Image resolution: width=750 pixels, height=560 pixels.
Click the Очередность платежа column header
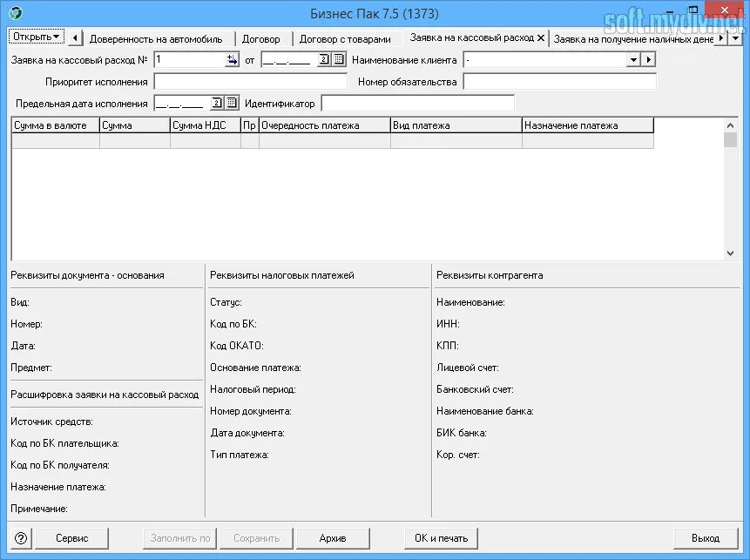pyautogui.click(x=325, y=125)
